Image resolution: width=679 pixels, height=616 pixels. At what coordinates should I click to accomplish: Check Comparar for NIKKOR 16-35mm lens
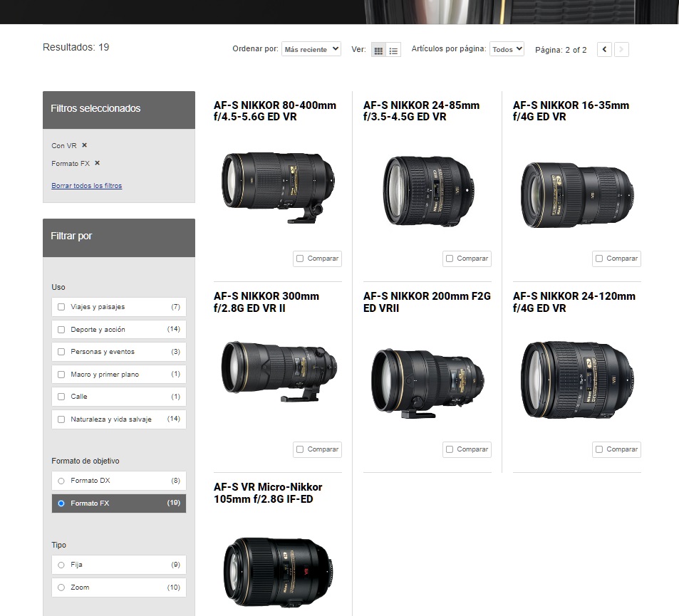coord(599,259)
